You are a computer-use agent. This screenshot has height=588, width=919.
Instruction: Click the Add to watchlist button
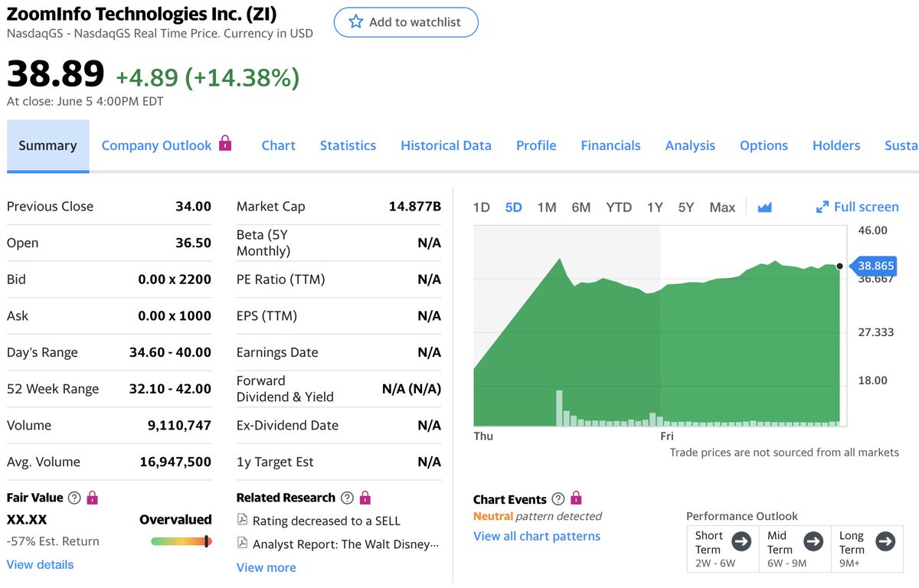(406, 22)
